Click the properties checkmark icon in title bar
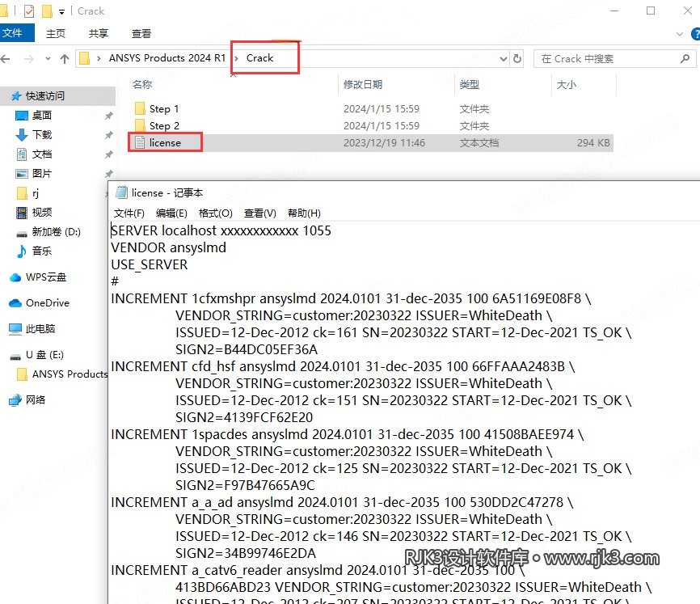Viewport: 700px width, 604px height. click(29, 11)
